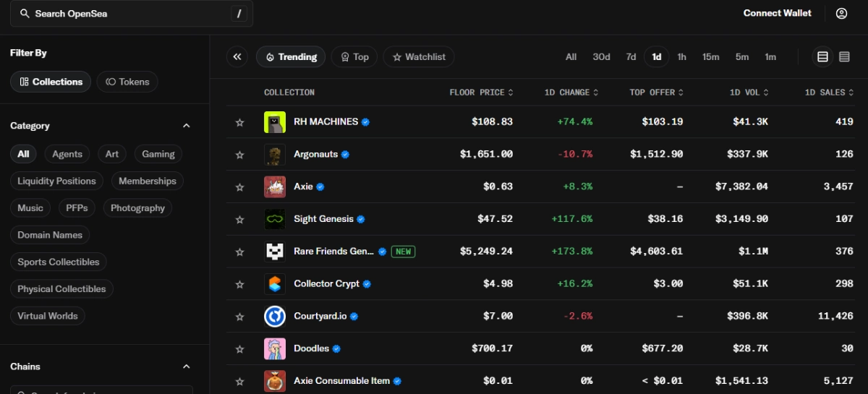Click Courtyard.io verified badge
The height and width of the screenshot is (394, 868).
(354, 317)
